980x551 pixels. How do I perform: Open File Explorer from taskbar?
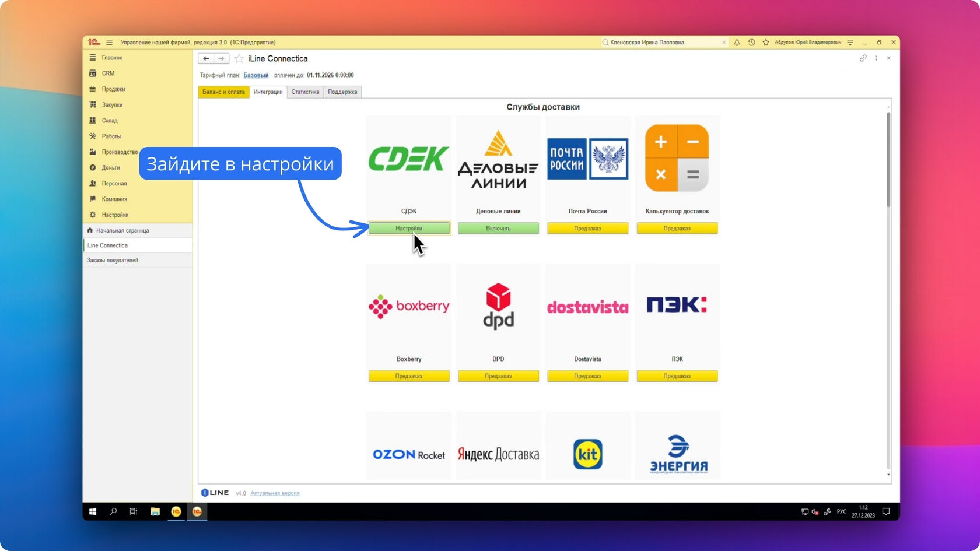[155, 511]
